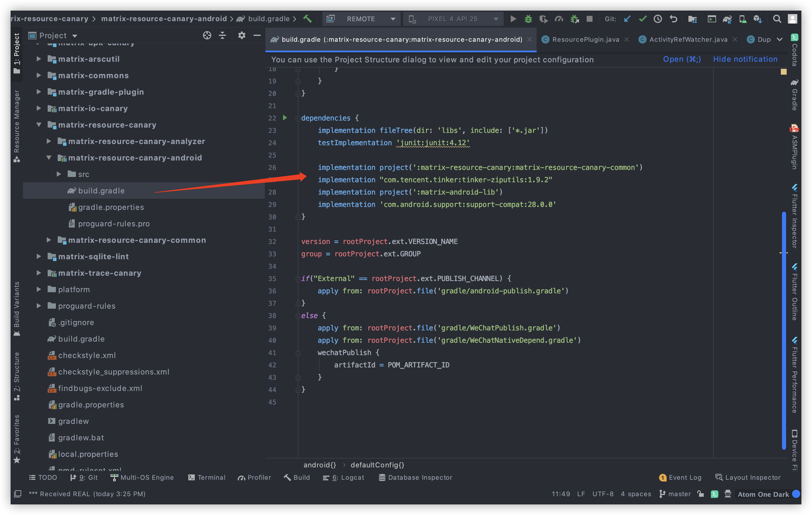Toggle the Flutter Outline tool window
This screenshot has height=515, width=812.
(794, 292)
